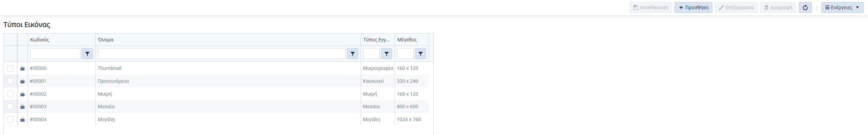The width and height of the screenshot is (868, 135).
Task: Click the Μικρογραφία type cell
Action: tap(378, 68)
